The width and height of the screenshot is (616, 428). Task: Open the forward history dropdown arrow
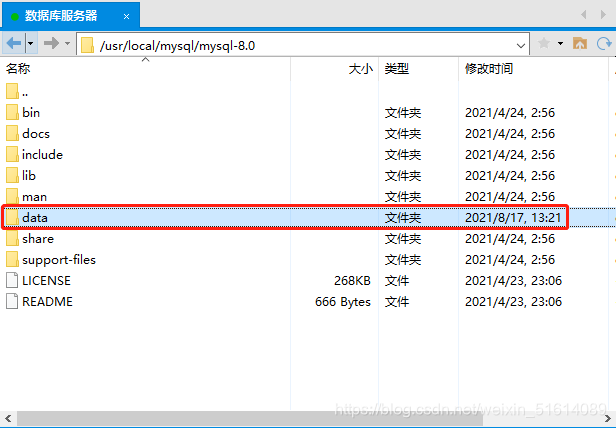[x=68, y=43]
